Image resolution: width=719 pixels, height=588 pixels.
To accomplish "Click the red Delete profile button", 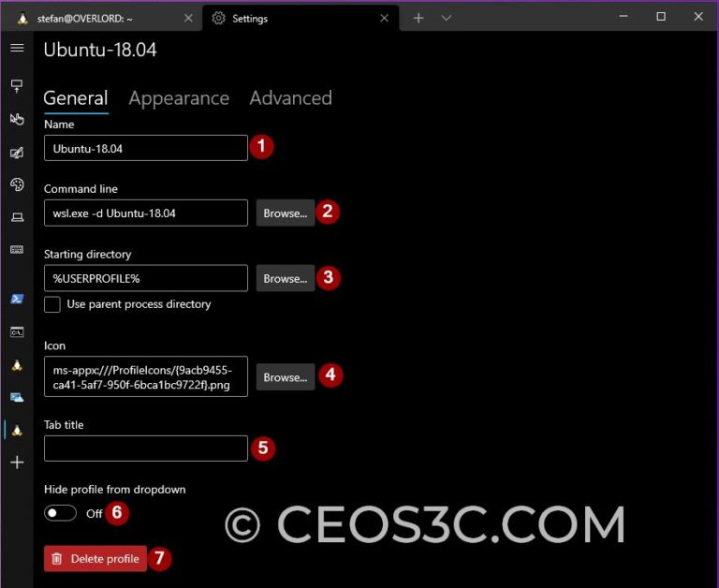I will point(95,559).
